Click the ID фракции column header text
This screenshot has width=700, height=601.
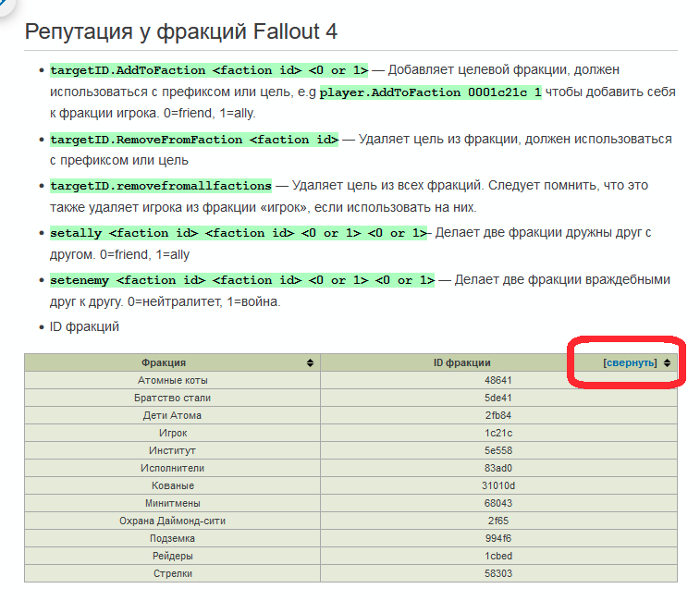coord(461,363)
